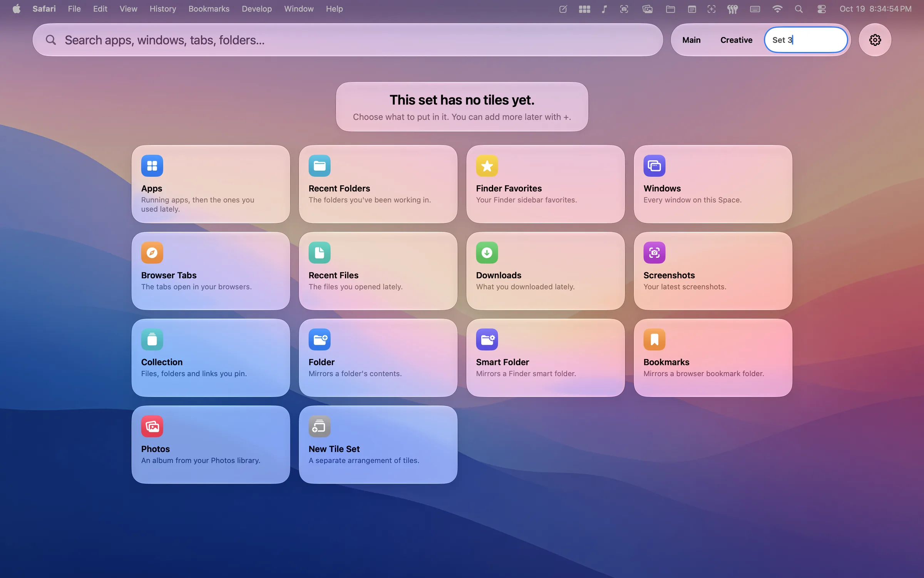Open the Bookmarks menu in menu bar

point(209,8)
